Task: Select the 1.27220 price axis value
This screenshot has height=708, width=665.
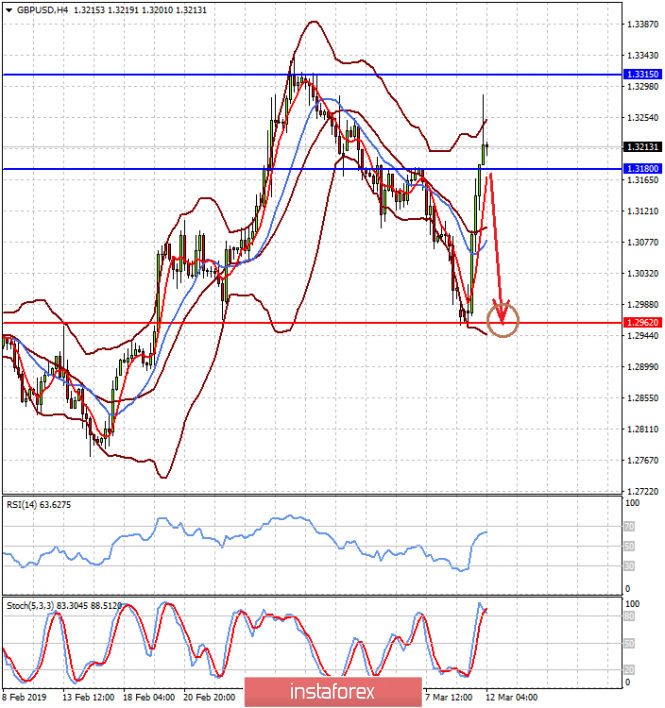Action: click(643, 491)
